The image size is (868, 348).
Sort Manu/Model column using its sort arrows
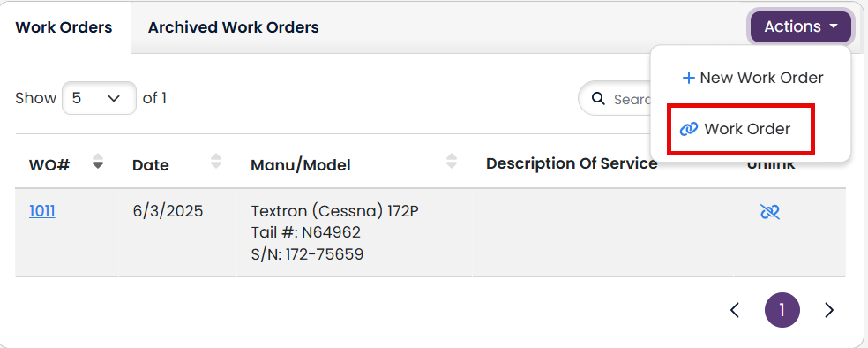coord(452,161)
